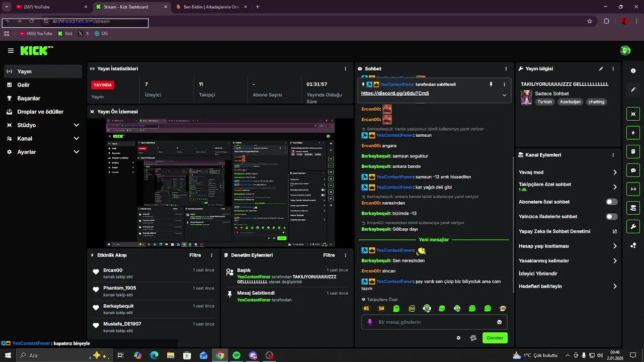Expand Kanal sidebar menu
Viewport: 644px width, 362px height.
coord(43,138)
